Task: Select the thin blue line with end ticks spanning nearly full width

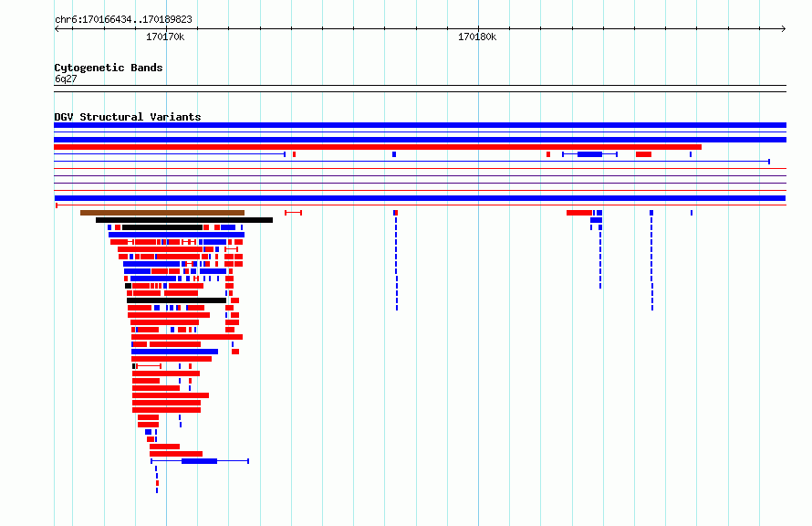Action: 411,162
